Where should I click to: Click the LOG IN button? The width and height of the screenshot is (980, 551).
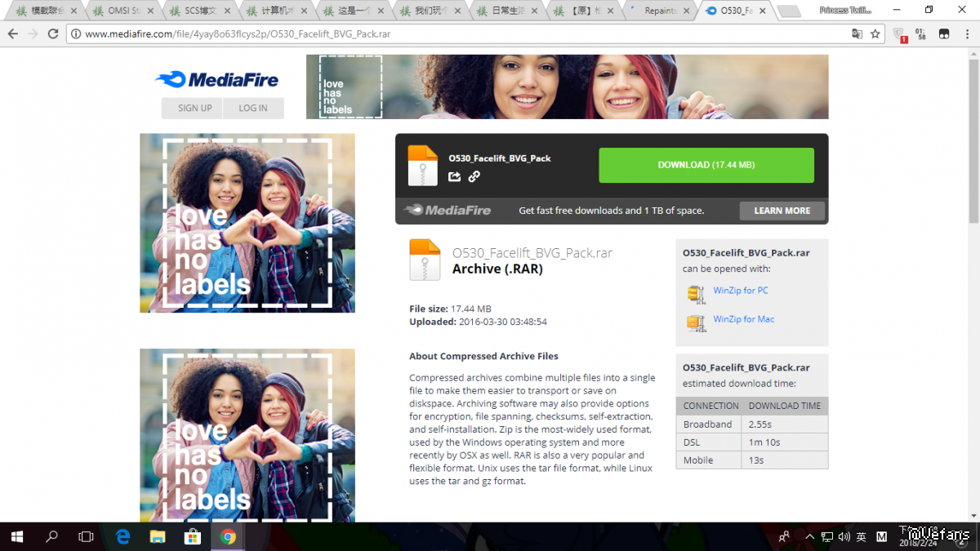(253, 108)
